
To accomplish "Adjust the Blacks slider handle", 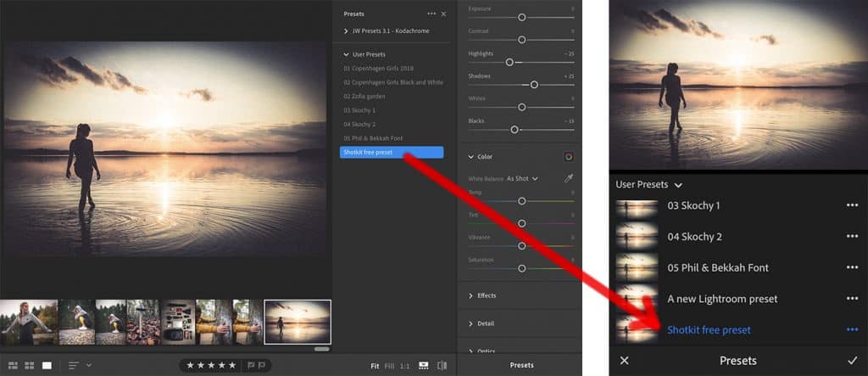I will [515, 129].
